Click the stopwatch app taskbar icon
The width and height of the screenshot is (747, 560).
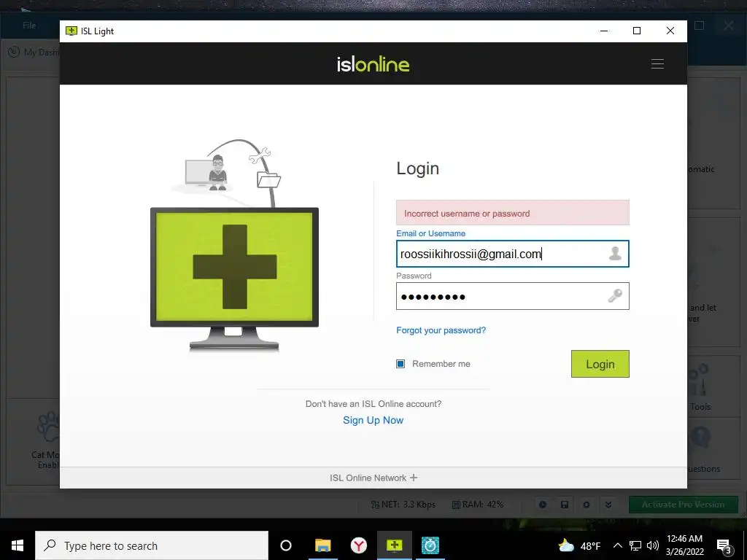click(430, 545)
